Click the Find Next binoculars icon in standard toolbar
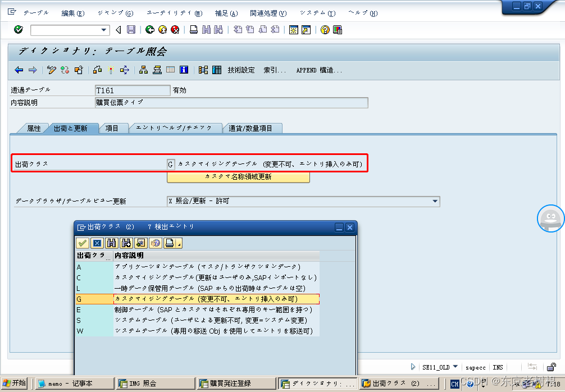This screenshot has width=565, height=392. click(218, 30)
